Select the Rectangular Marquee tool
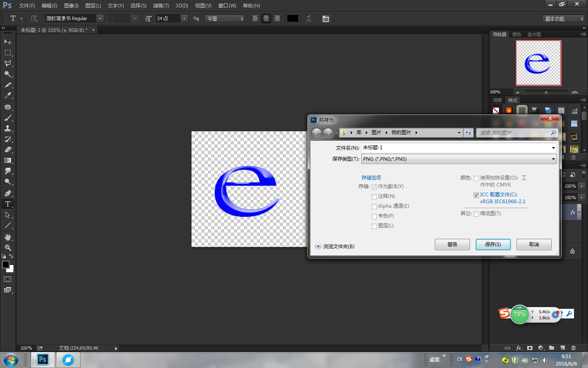The width and height of the screenshot is (588, 368). tap(8, 53)
